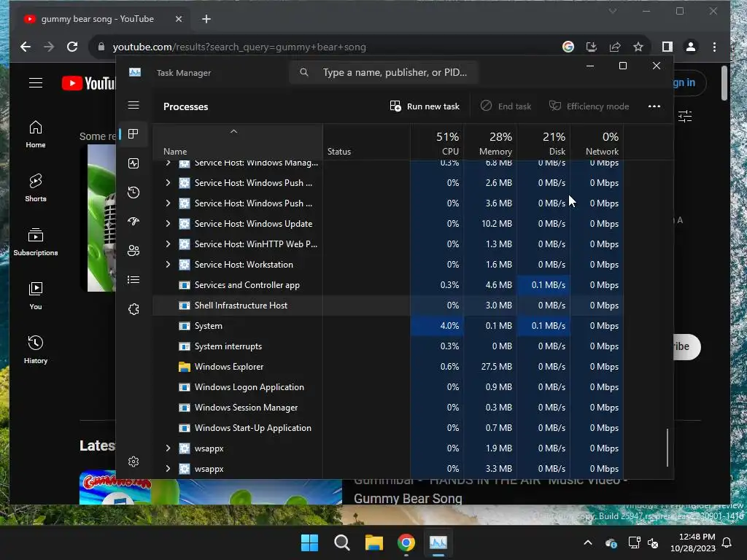
Task: Open YouTube Subscriptions
Action: [x=36, y=242]
